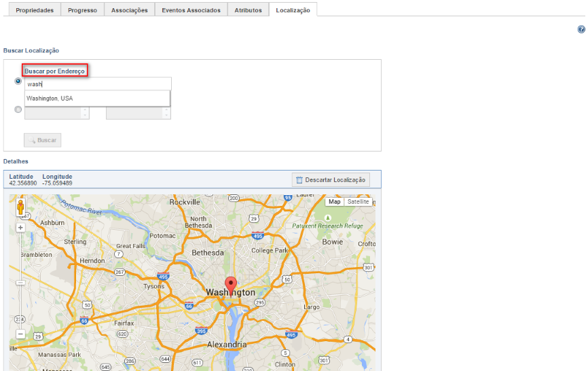Switch the map to Satellite view
588x371 pixels.
click(358, 201)
